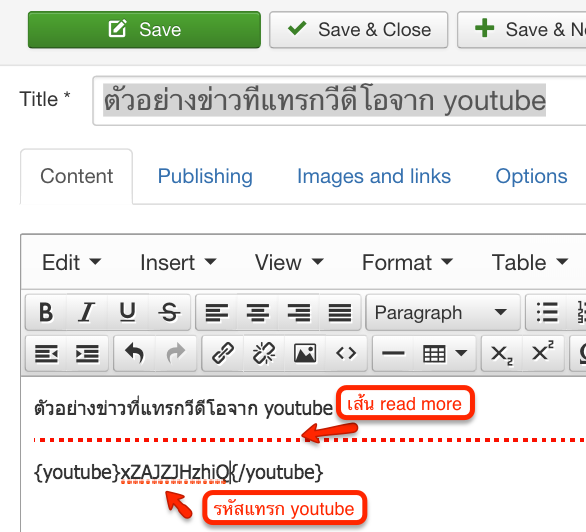Click the Save & New button
The width and height of the screenshot is (586, 532).
point(522,30)
